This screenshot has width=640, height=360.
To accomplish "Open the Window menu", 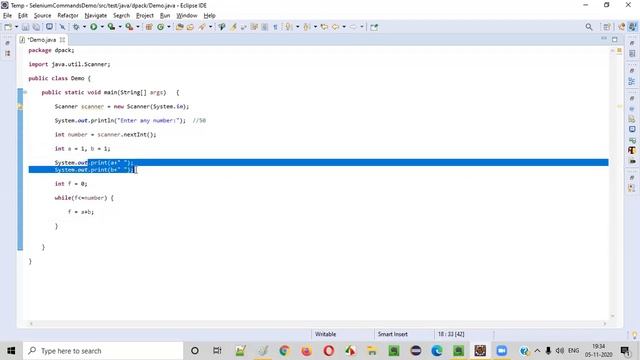I will point(187,16).
